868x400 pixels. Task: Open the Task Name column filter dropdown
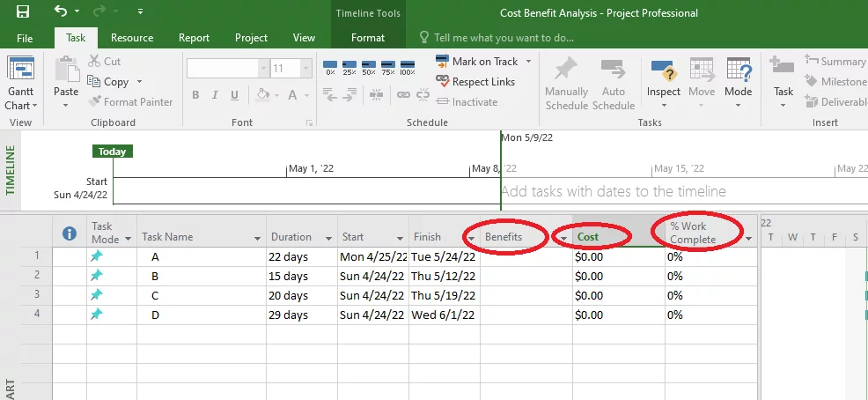pos(258,238)
